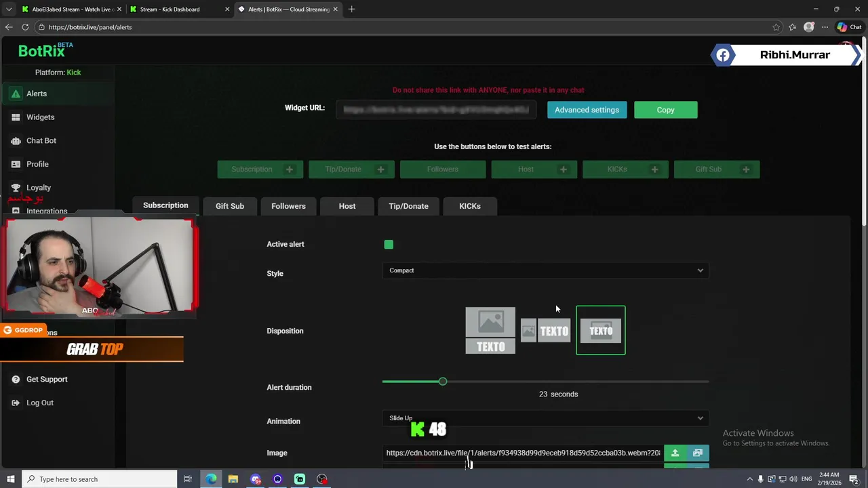Click the taskbar clock showing 2:44 AM
This screenshot has height=488, width=868.
[x=829, y=479]
